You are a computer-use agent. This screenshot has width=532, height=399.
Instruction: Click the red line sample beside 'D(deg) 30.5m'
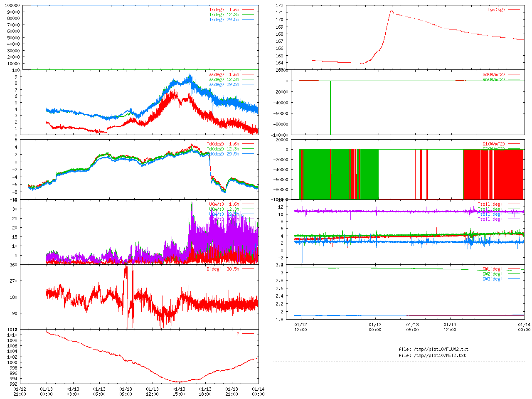click(x=248, y=269)
